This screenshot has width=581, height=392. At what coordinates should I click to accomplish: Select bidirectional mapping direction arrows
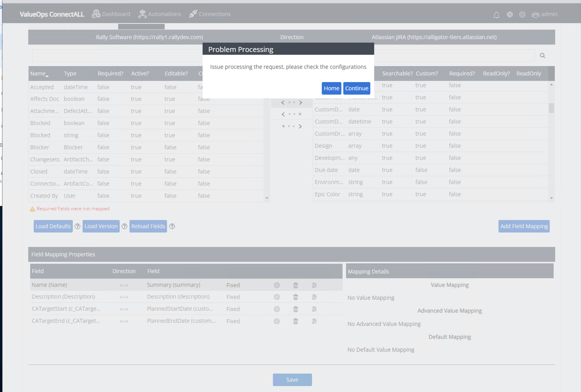click(x=292, y=102)
